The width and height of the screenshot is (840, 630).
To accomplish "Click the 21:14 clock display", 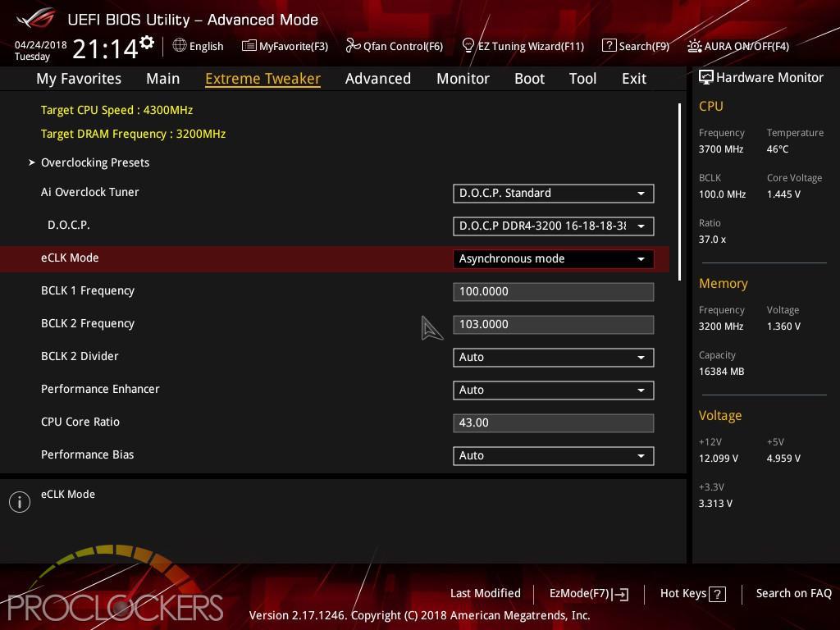I will pyautogui.click(x=106, y=48).
